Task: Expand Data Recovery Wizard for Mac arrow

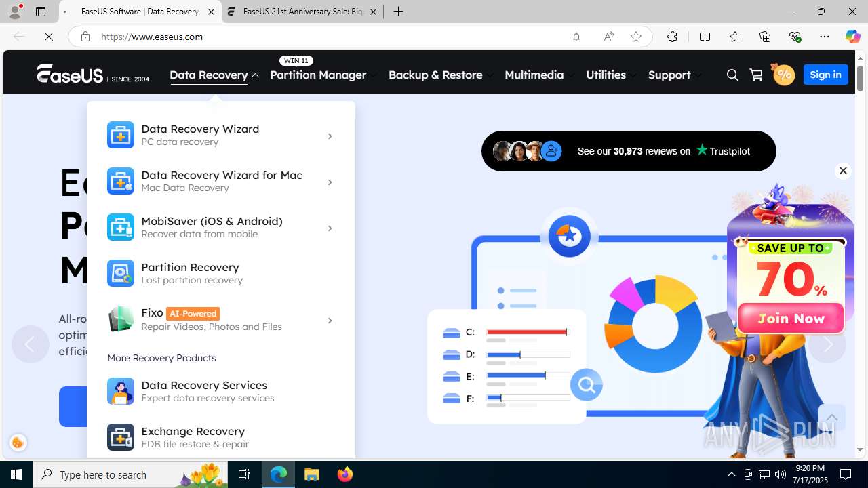Action: [x=330, y=182]
